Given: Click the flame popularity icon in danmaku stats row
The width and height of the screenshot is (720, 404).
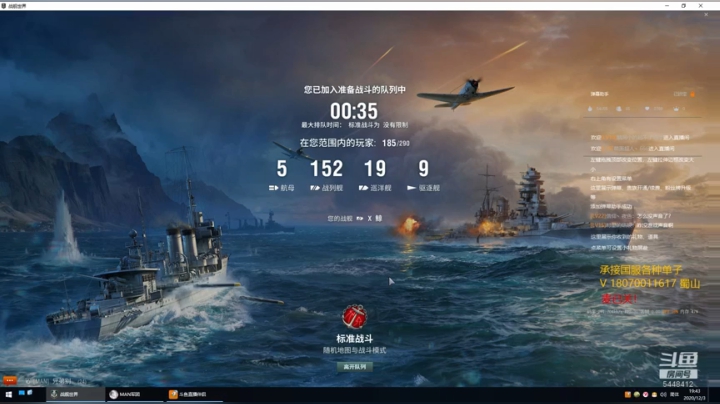Looking at the screenshot, I should pos(590,109).
